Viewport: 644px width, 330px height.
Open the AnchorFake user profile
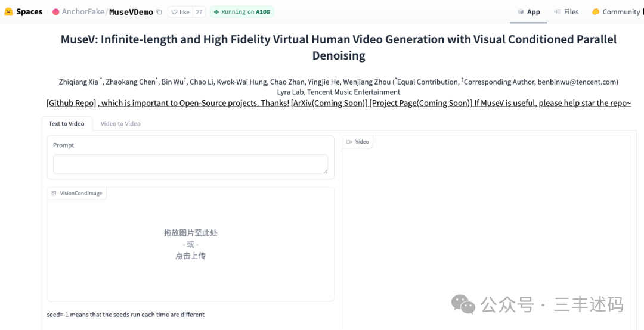coord(83,12)
